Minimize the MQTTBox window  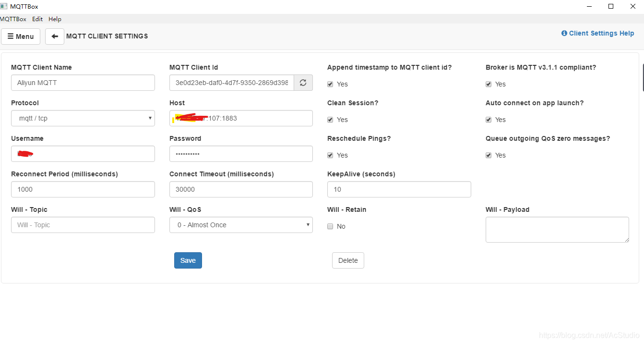pyautogui.click(x=589, y=6)
